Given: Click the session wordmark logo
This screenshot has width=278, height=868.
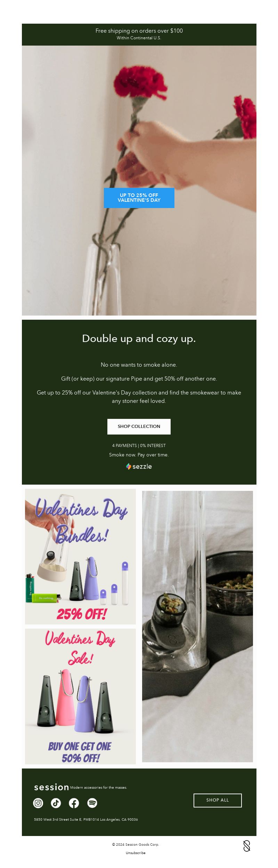Looking at the screenshot, I should point(51,787).
